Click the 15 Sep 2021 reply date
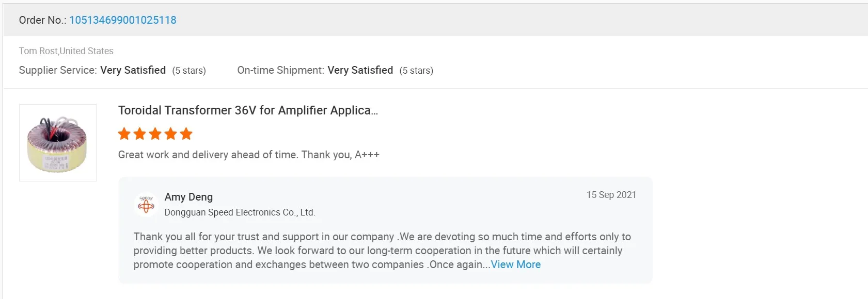The width and height of the screenshot is (868, 299). click(x=611, y=195)
